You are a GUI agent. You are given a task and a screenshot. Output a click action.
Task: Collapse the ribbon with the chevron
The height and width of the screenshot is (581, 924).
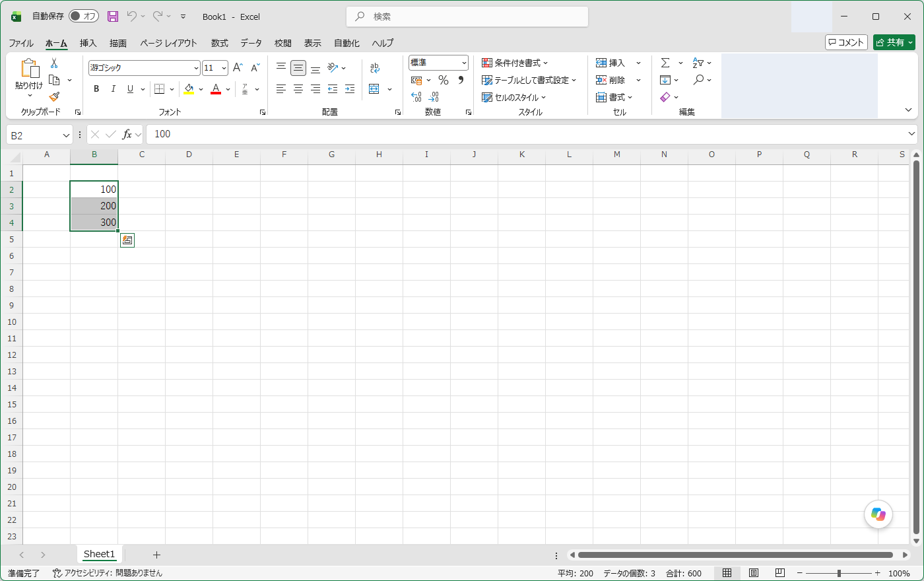[908, 110]
